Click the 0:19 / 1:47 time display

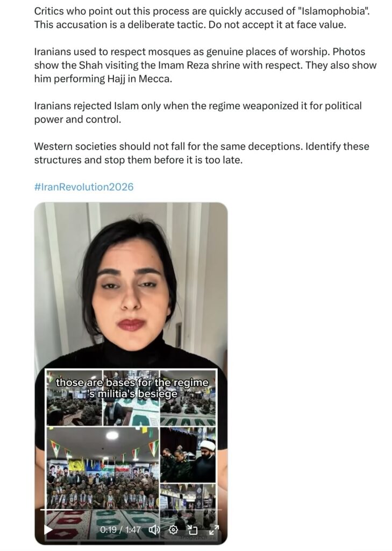pyautogui.click(x=120, y=529)
